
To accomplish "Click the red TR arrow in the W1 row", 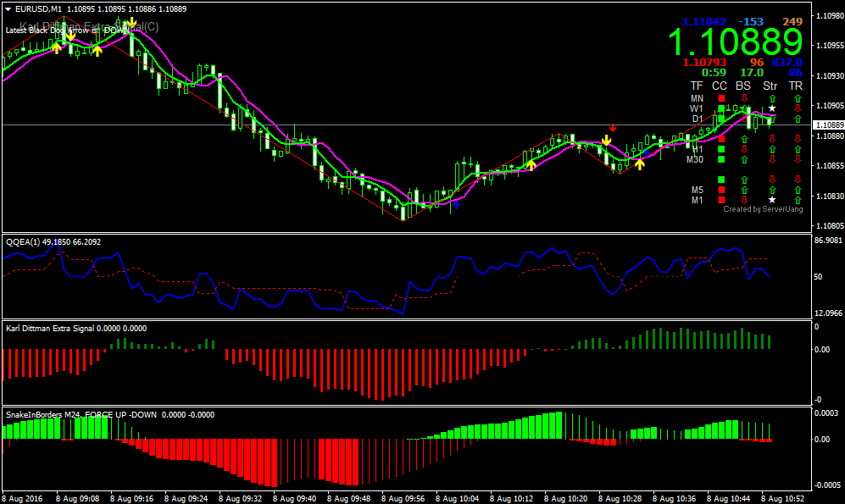I will 797,109.
